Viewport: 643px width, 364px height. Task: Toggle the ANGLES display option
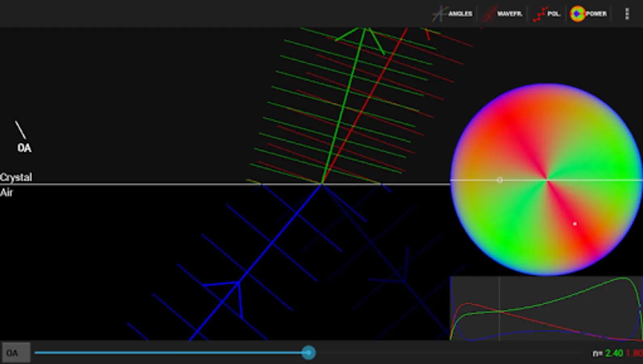pos(452,14)
